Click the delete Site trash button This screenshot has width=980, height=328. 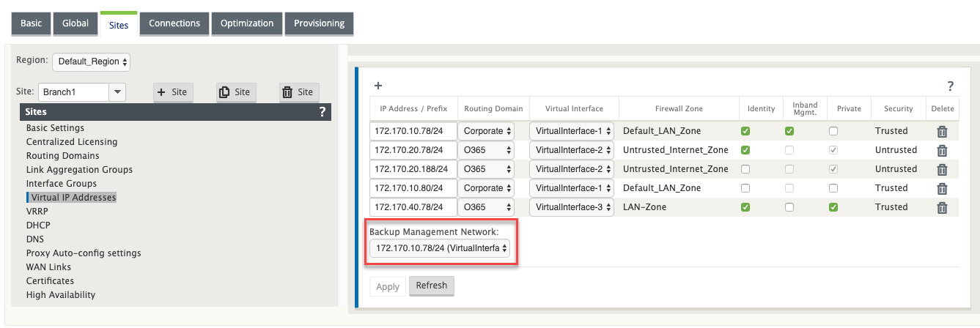click(299, 92)
